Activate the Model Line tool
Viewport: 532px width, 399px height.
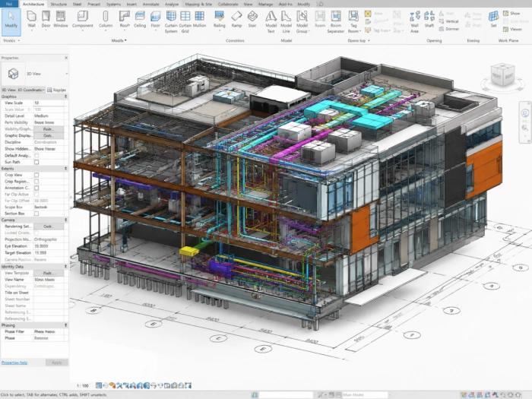tap(286, 22)
